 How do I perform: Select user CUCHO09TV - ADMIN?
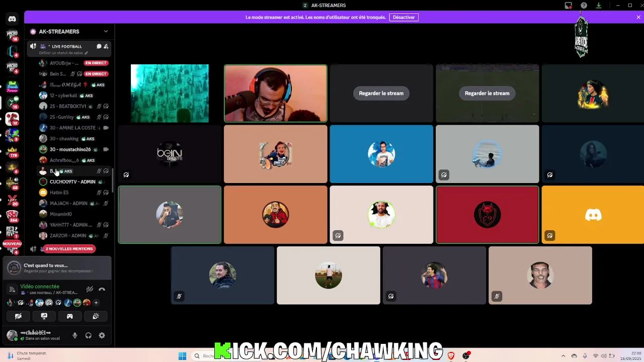[x=74, y=182]
